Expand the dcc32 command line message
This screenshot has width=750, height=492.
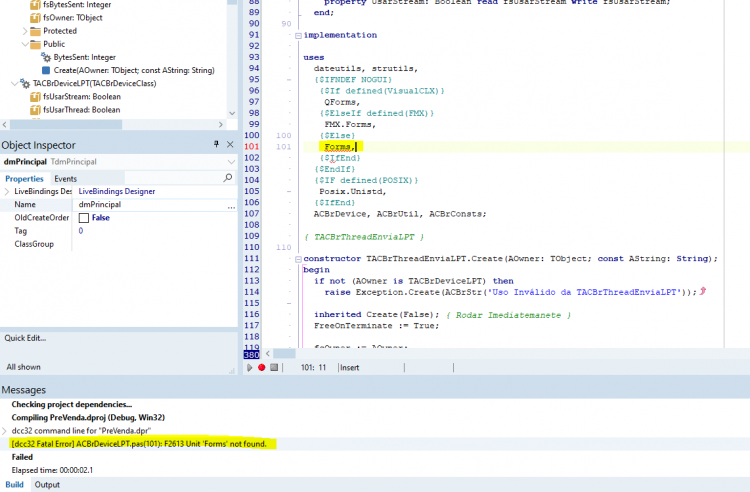point(4,431)
